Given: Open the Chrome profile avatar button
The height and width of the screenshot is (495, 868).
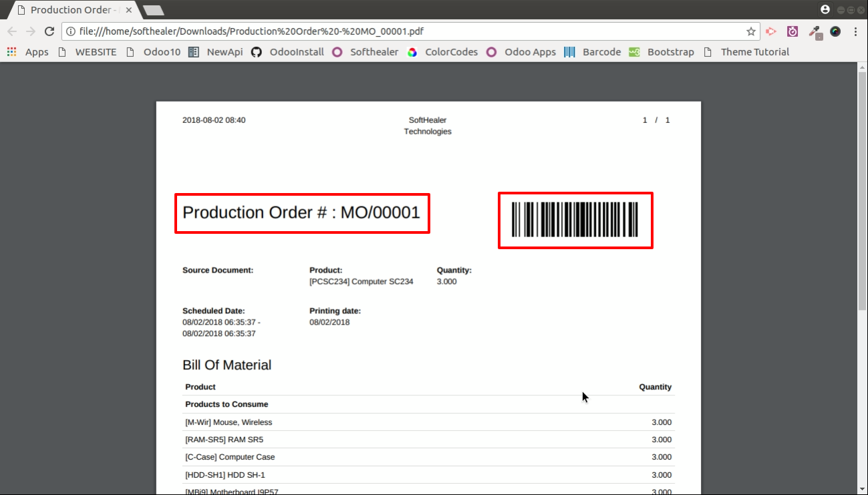Looking at the screenshot, I should [825, 9].
